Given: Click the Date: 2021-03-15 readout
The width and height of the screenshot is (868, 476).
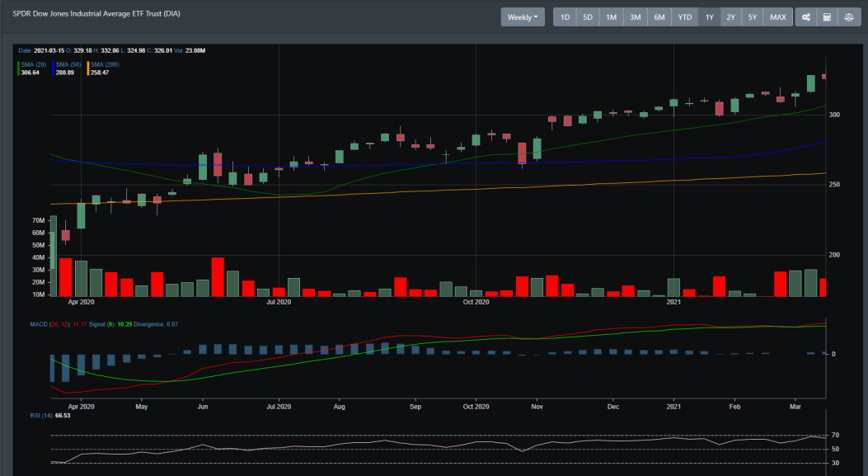Looking at the screenshot, I should point(41,50).
